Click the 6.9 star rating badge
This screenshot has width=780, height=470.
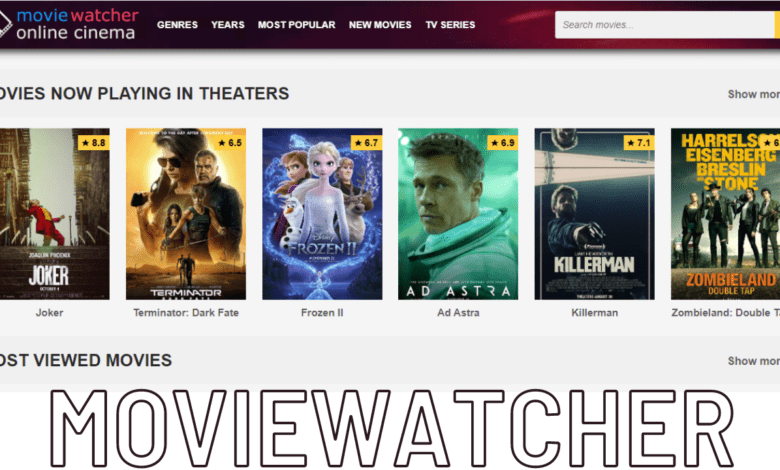pos(502,143)
